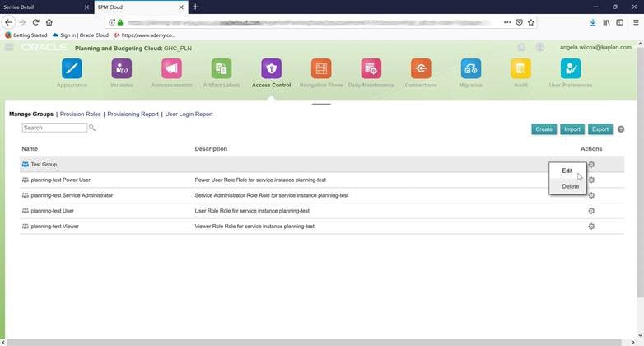644x346 pixels.
Task: Open actions gear for planning-test User
Action: click(591, 211)
